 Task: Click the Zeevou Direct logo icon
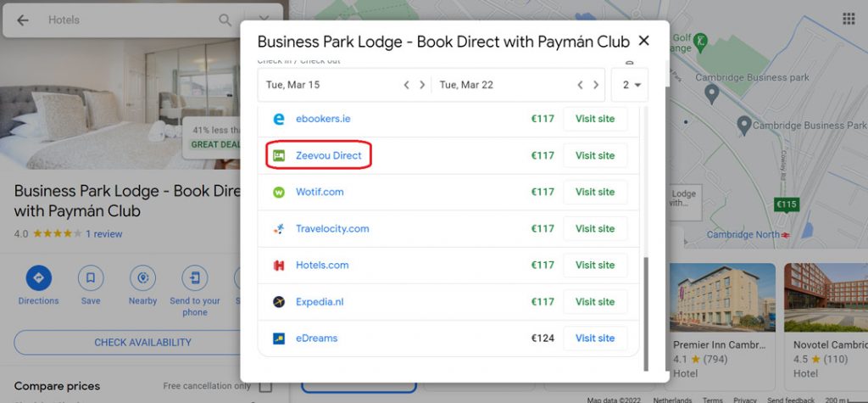(x=279, y=156)
